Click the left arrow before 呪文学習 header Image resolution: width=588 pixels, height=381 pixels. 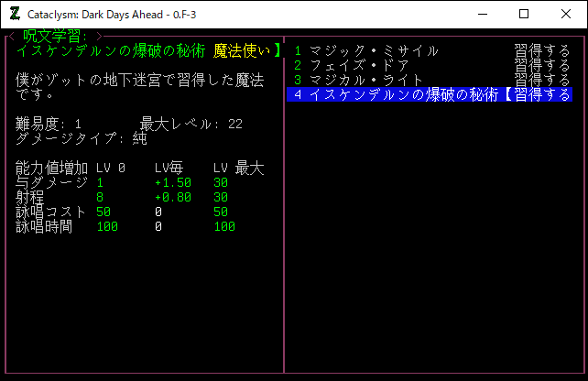click(x=10, y=37)
